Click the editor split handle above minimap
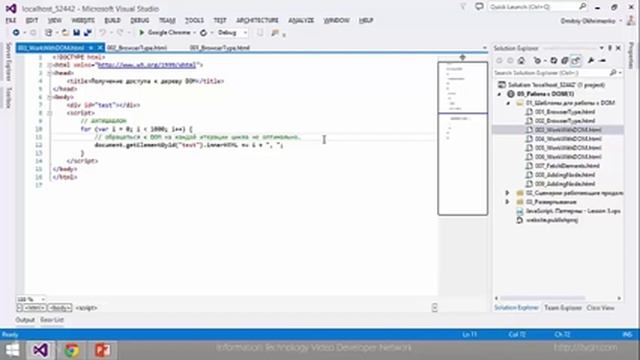Viewport: 640px width, 360px height. tap(462, 58)
